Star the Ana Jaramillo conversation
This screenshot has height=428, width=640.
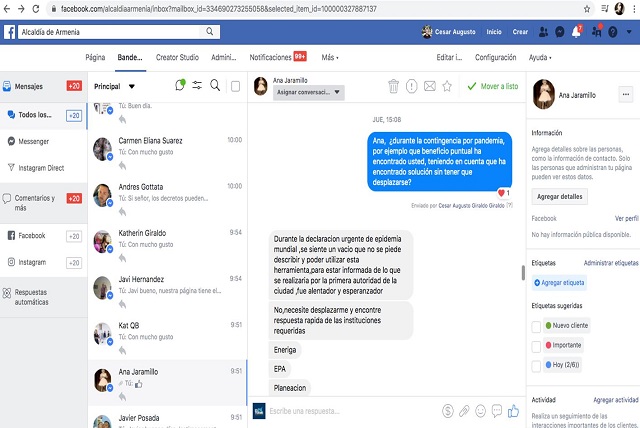tap(447, 86)
